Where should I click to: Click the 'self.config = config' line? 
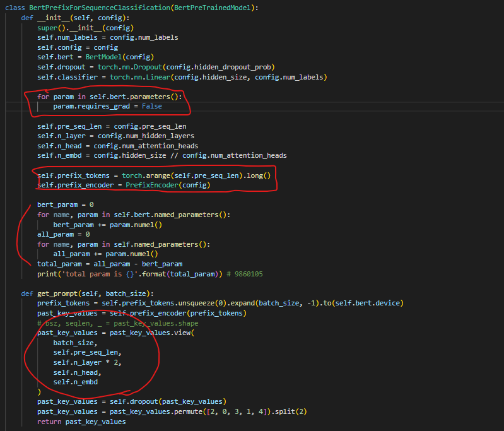click(x=78, y=47)
